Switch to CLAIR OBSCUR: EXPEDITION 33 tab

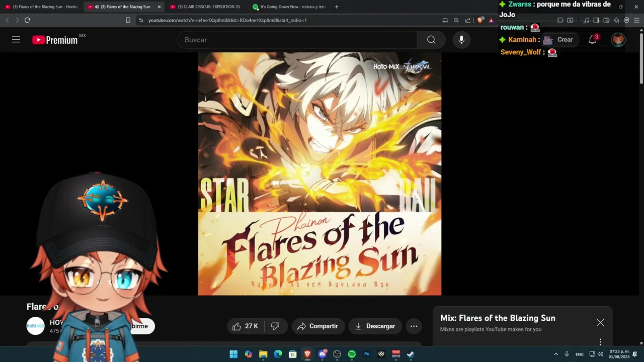coord(207,7)
